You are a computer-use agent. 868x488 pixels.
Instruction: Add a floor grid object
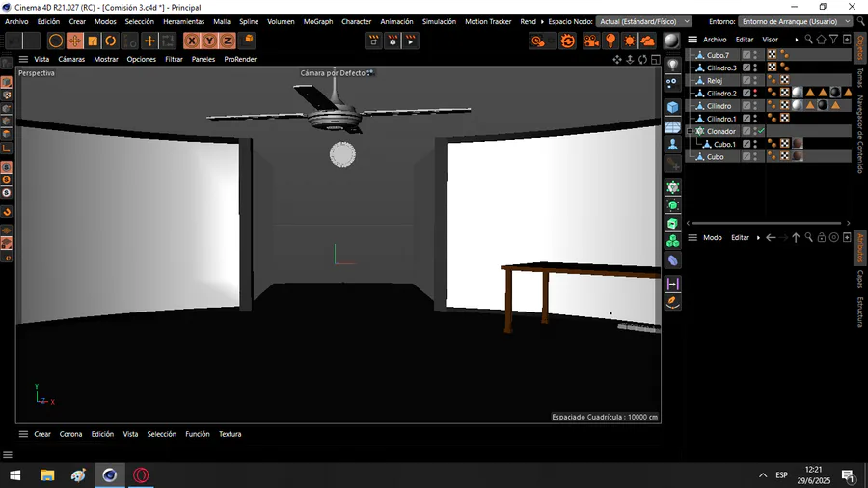coord(672,126)
